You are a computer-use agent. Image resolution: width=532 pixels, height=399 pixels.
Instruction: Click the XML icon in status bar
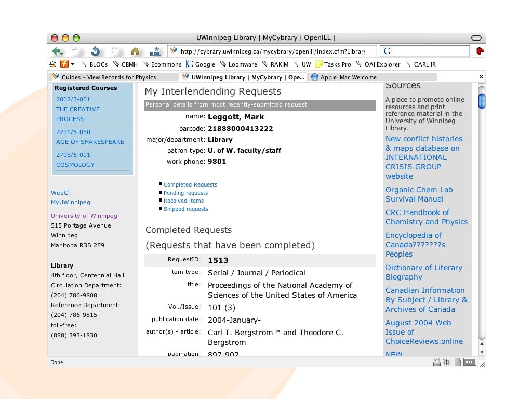click(470, 362)
